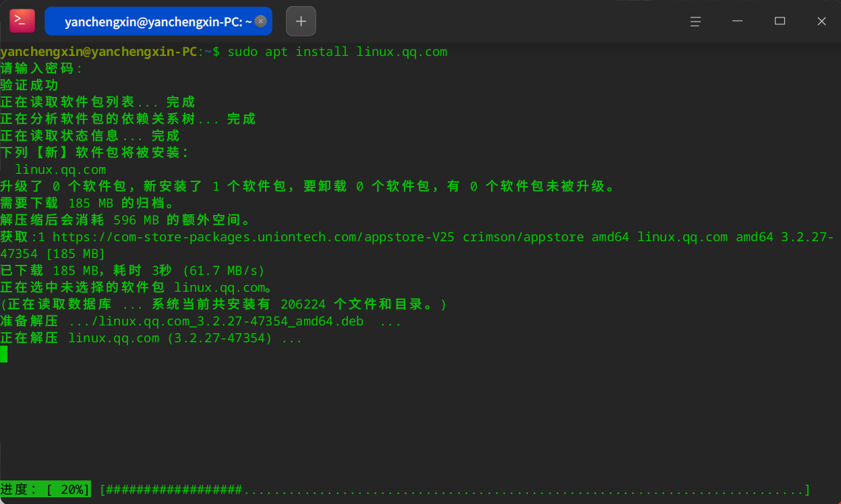This screenshot has height=504, width=841.
Task: Click the line '正在分析软件包的依赖关系树... 完成'
Action: (128, 119)
